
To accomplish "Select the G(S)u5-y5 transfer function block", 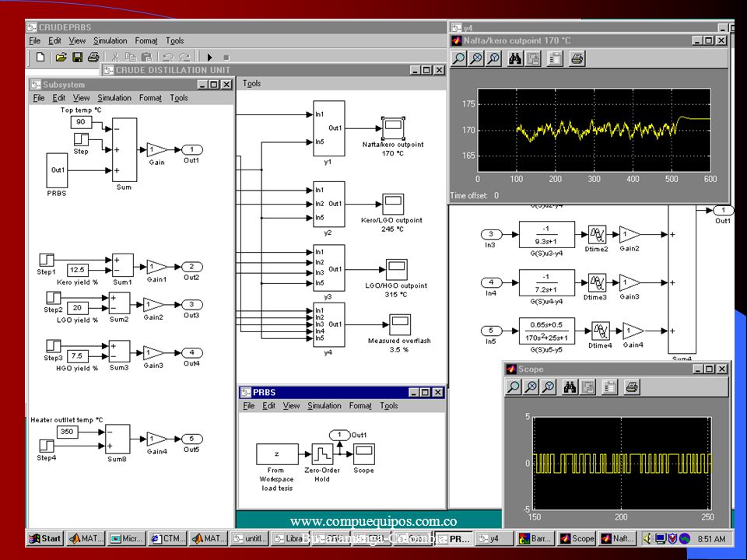I will [x=546, y=331].
